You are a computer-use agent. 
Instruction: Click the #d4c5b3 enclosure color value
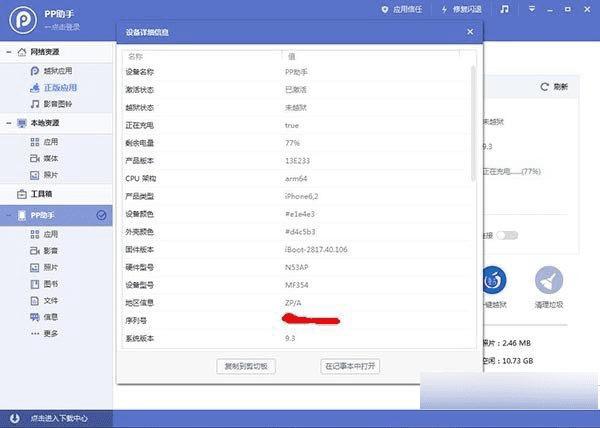click(300, 232)
